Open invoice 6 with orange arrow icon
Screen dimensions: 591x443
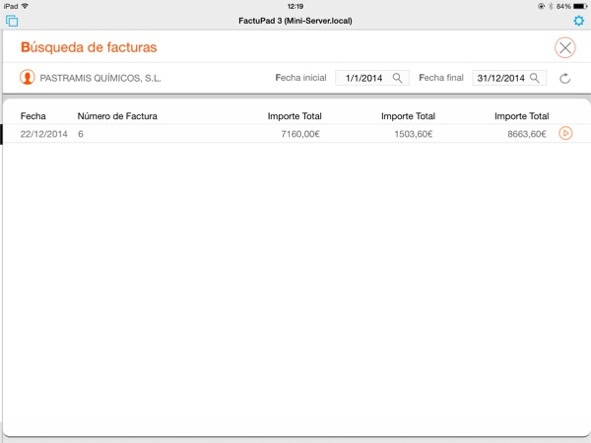coord(565,133)
